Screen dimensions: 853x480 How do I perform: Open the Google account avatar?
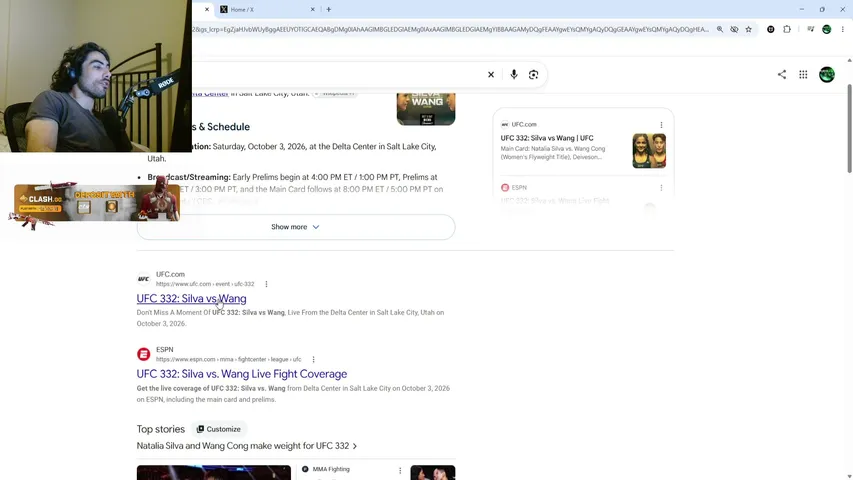pos(827,75)
